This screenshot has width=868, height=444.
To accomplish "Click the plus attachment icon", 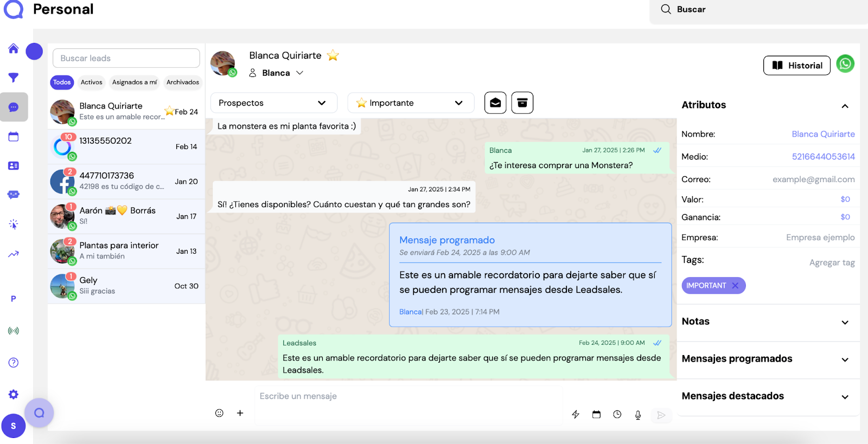I will point(240,413).
